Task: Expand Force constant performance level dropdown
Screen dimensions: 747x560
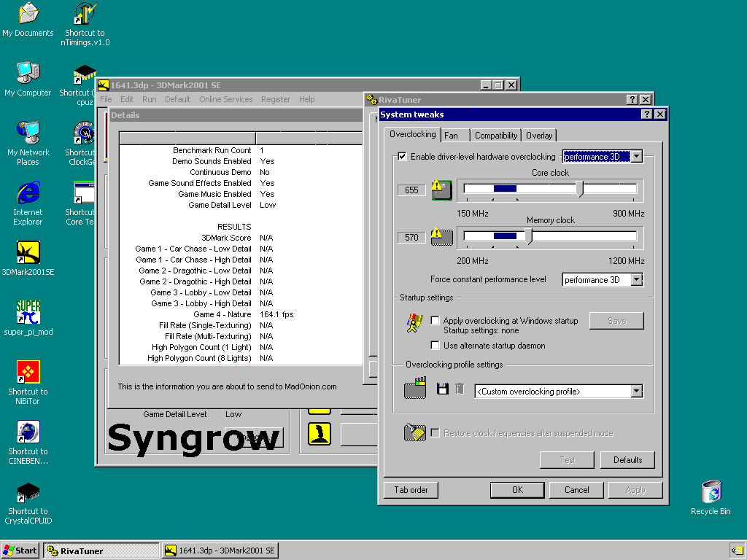Action: coord(637,279)
